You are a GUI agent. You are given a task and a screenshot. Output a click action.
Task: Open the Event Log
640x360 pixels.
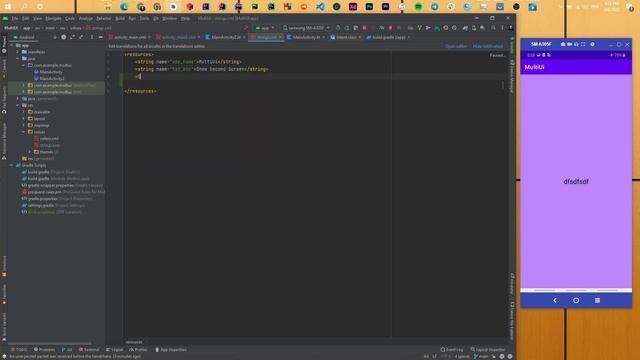(452, 350)
